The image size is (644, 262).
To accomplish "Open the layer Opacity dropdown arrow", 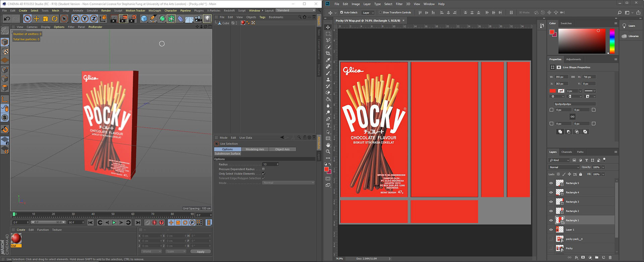I will click(x=603, y=167).
